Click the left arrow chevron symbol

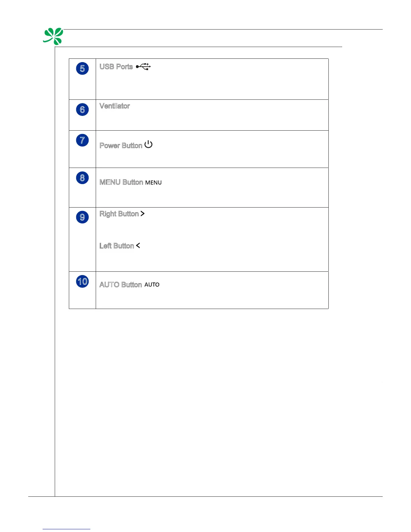pyautogui.click(x=138, y=246)
